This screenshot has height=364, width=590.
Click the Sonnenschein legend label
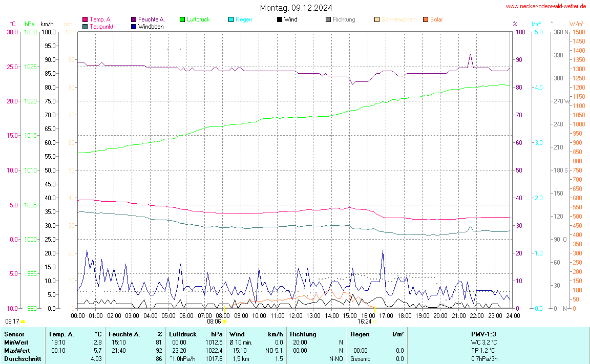pos(398,19)
